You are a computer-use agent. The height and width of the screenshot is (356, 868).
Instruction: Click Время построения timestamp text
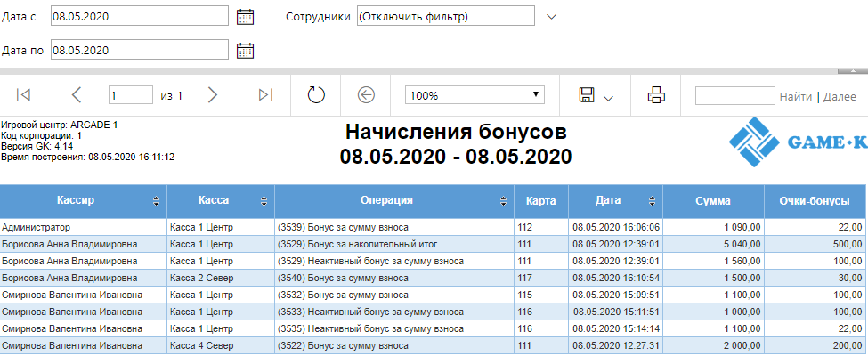[88, 157]
